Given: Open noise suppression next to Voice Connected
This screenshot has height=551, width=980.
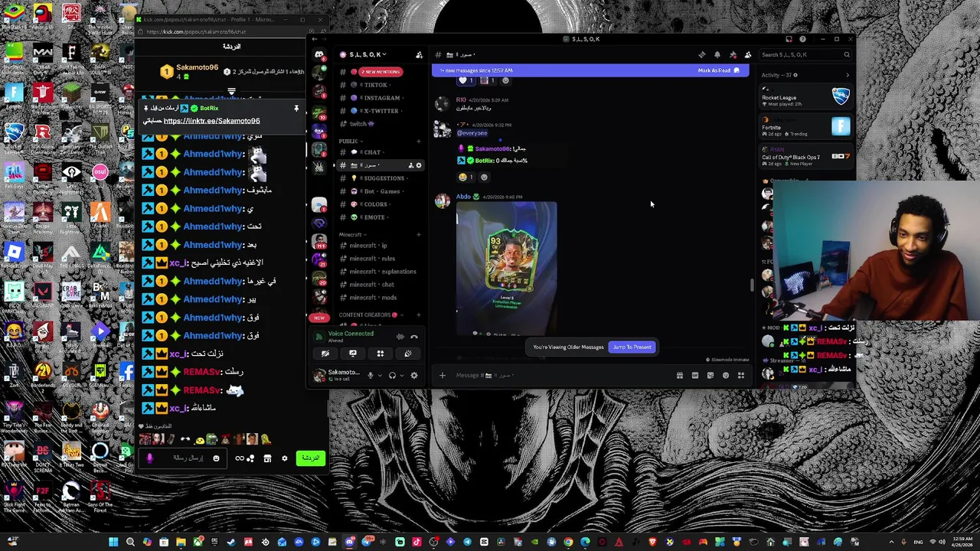Looking at the screenshot, I should click(400, 337).
